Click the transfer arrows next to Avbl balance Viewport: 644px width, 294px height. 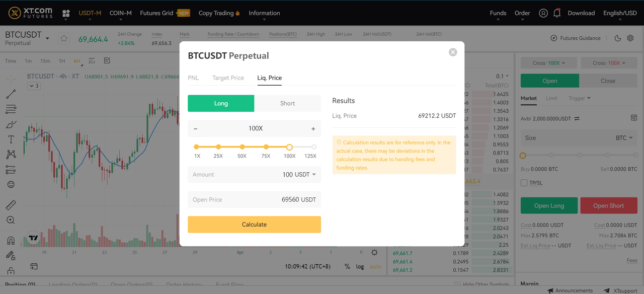coord(577,119)
